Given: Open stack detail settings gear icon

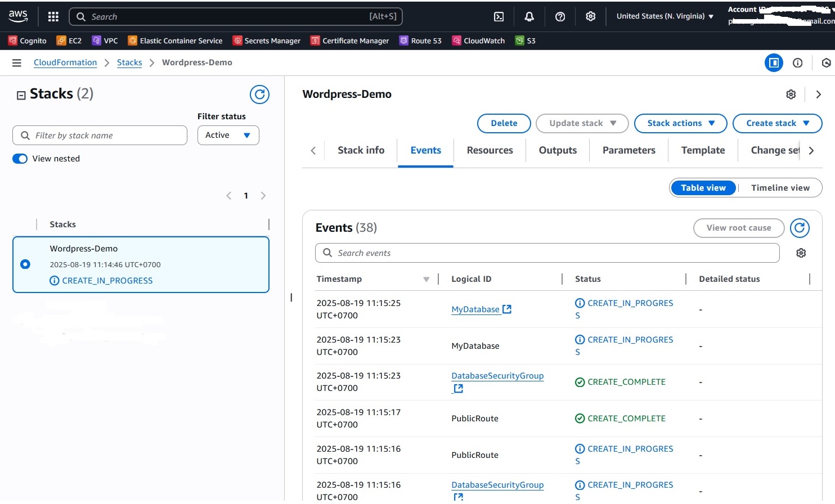Looking at the screenshot, I should [x=791, y=94].
